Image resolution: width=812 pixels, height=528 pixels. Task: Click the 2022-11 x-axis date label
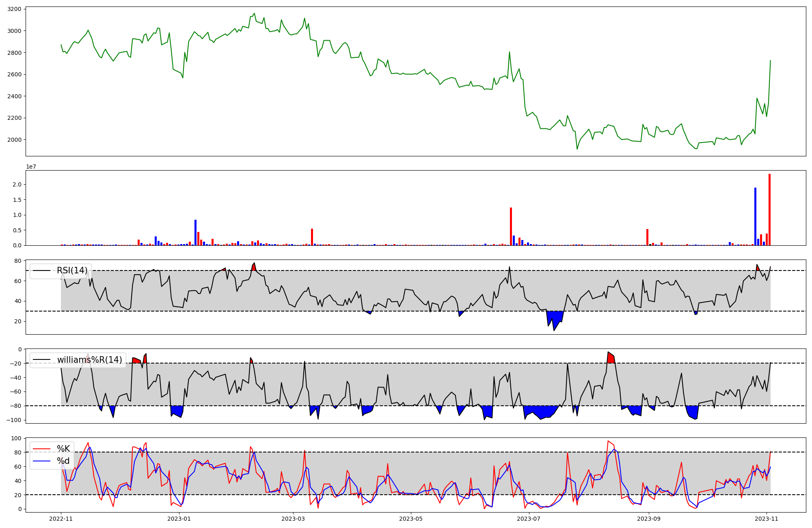tap(61, 519)
